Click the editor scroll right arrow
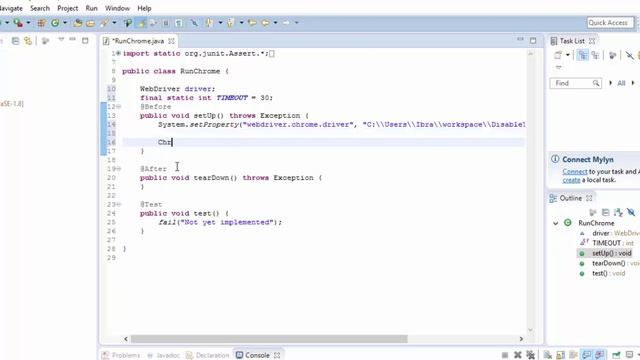This screenshot has height=360, width=640. pos(521,339)
